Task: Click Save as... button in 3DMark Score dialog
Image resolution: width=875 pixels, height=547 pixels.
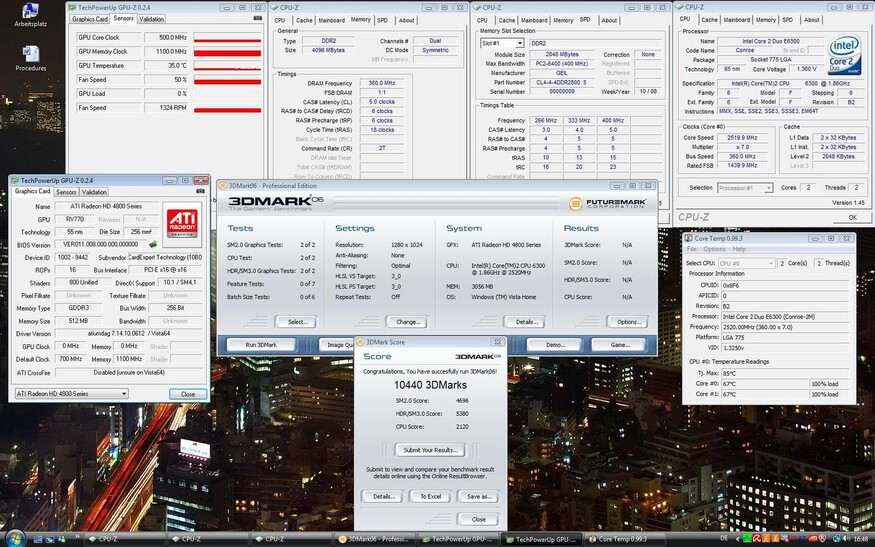Action: click(x=478, y=496)
